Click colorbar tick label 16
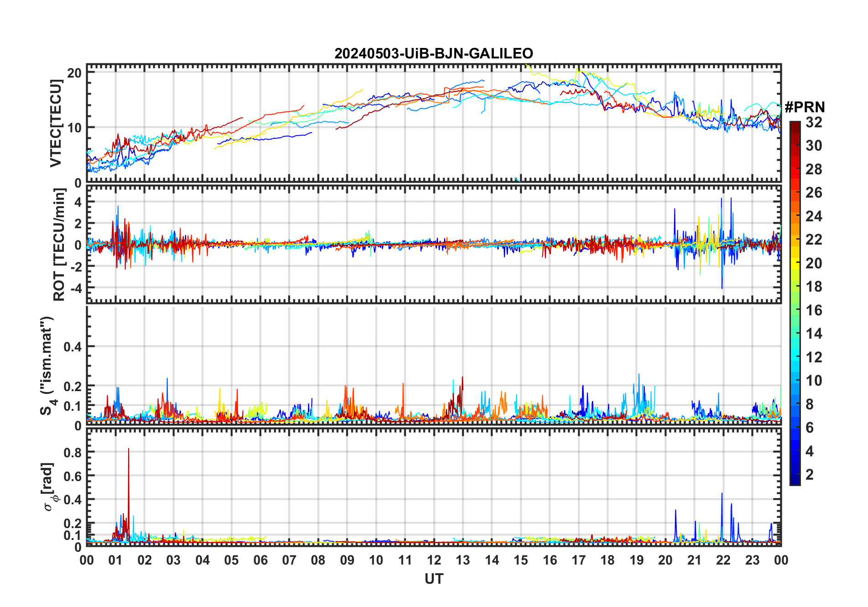 click(814, 310)
